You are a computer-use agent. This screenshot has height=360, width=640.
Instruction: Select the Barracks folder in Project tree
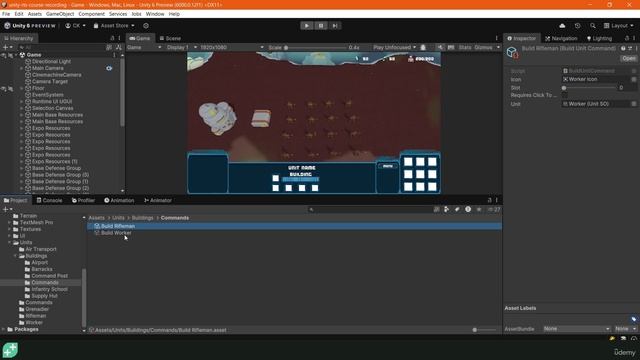(x=42, y=269)
